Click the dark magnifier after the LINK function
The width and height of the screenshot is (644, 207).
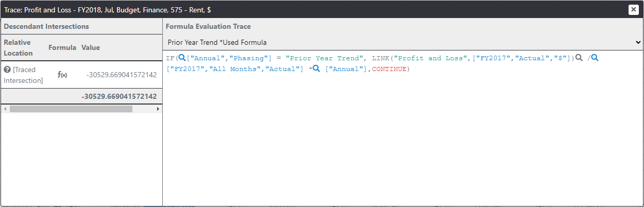coord(579,58)
